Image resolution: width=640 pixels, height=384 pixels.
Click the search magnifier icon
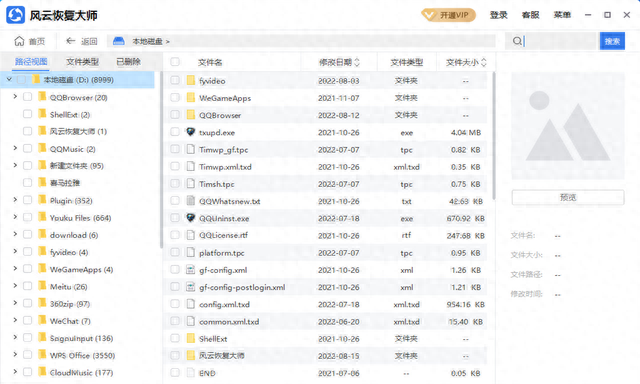coord(517,41)
